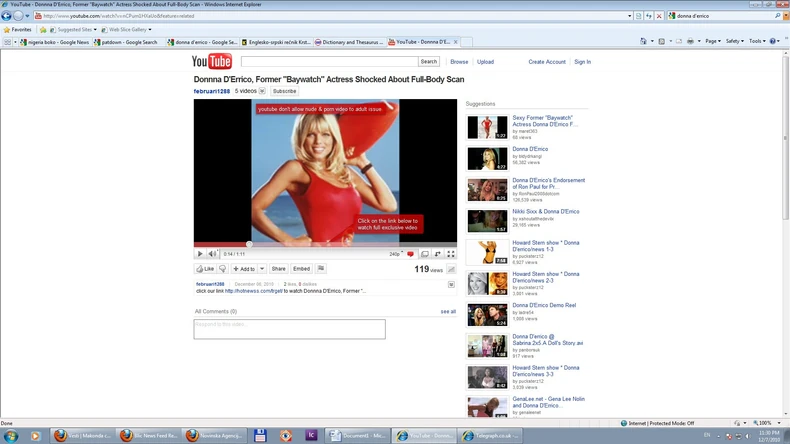Screen dimensions: 790x444
Task: Like the video with thumbs-up button
Action: tap(205, 269)
